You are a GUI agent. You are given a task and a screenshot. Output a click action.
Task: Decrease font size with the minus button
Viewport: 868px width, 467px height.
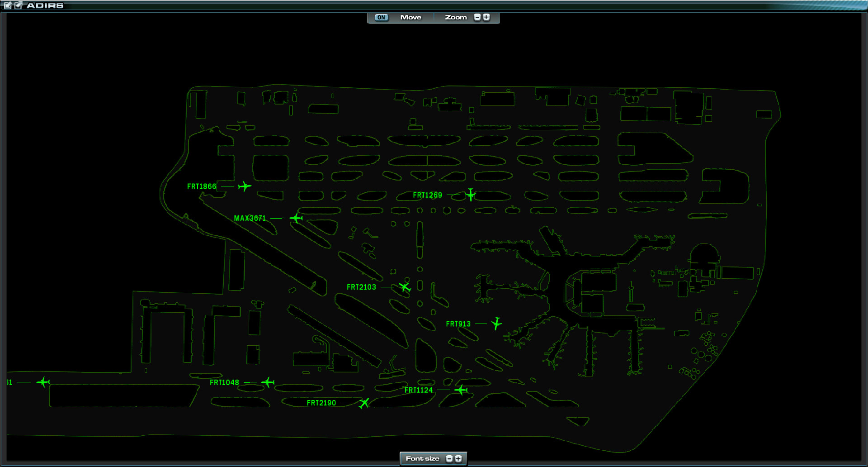click(449, 458)
